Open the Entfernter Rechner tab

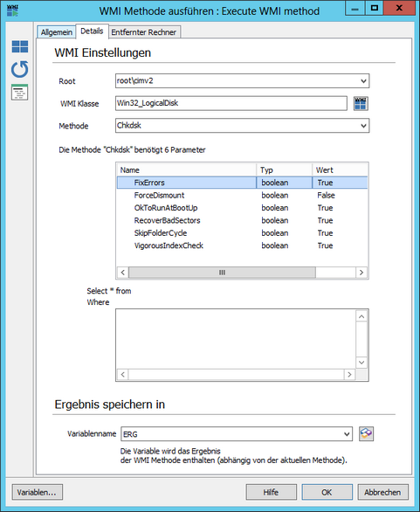pyautogui.click(x=144, y=32)
